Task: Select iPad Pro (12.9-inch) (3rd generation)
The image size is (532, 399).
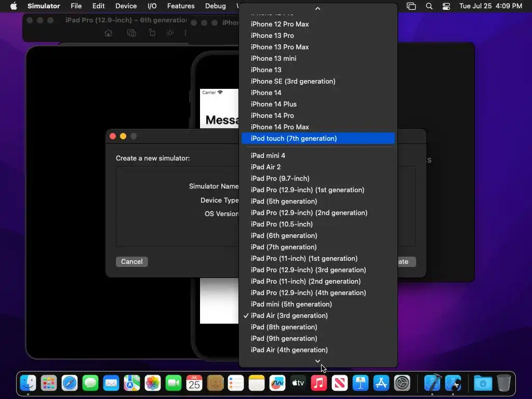Action: 318,270
